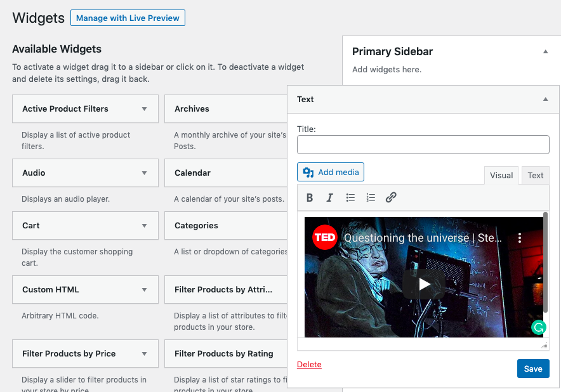Click the 'Text' widget title bar label
Viewport: 561px width, 392px height.
(305, 99)
